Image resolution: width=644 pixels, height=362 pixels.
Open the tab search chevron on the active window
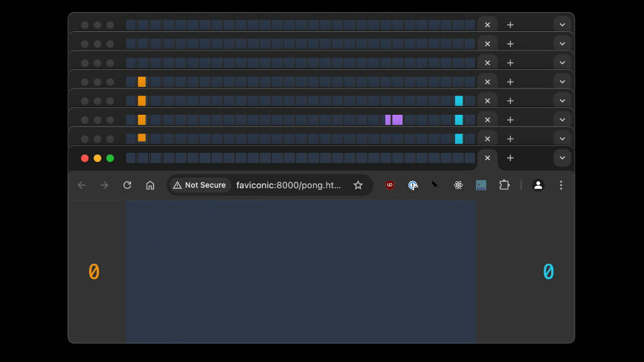click(x=562, y=158)
